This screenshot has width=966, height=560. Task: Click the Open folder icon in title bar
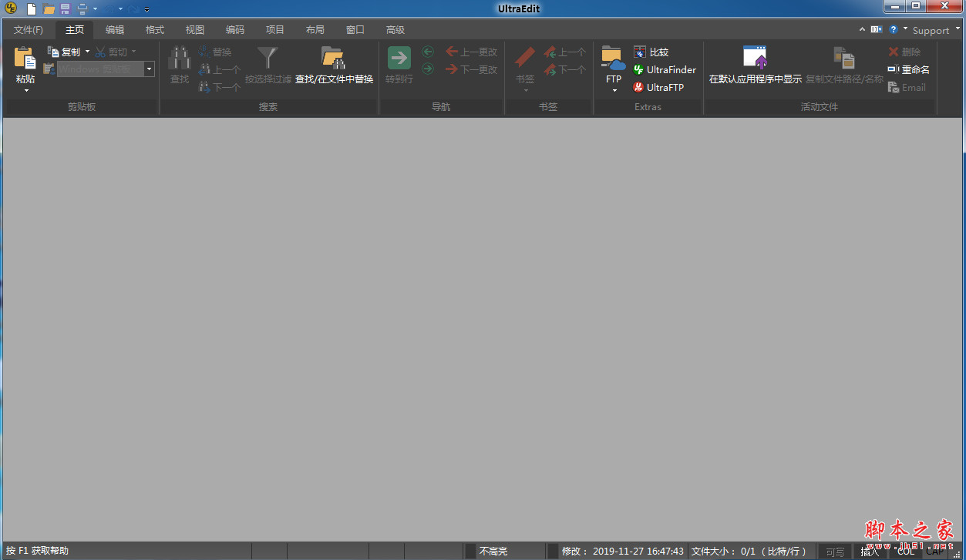(x=49, y=9)
